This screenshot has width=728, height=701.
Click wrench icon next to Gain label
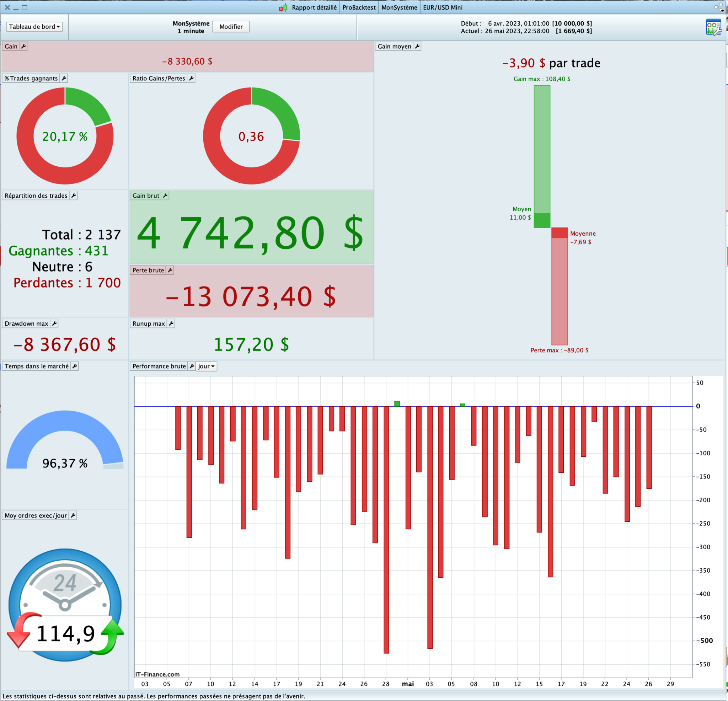[23, 47]
